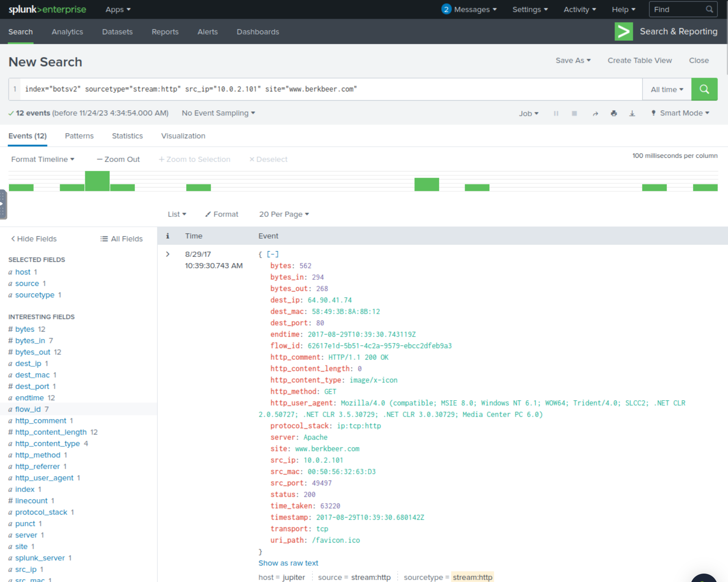The image size is (728, 582).
Task: Click the Close search link
Action: click(699, 60)
